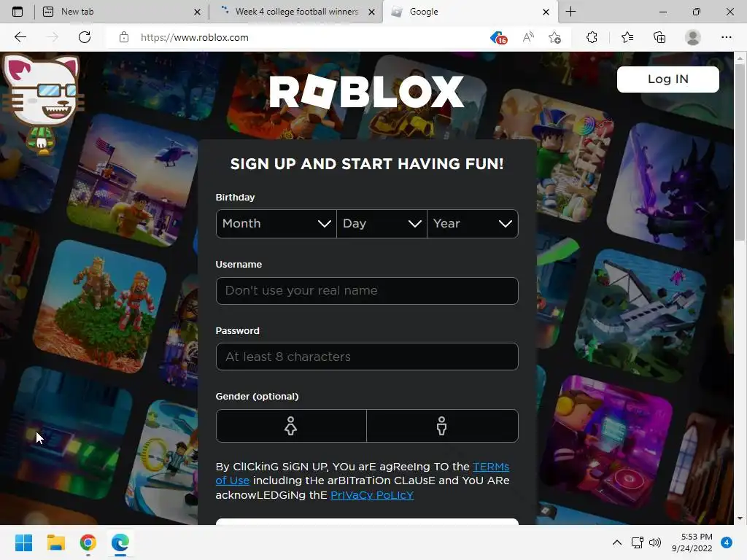
Task: Click the page vertical scrollbar thumb
Action: (740, 152)
